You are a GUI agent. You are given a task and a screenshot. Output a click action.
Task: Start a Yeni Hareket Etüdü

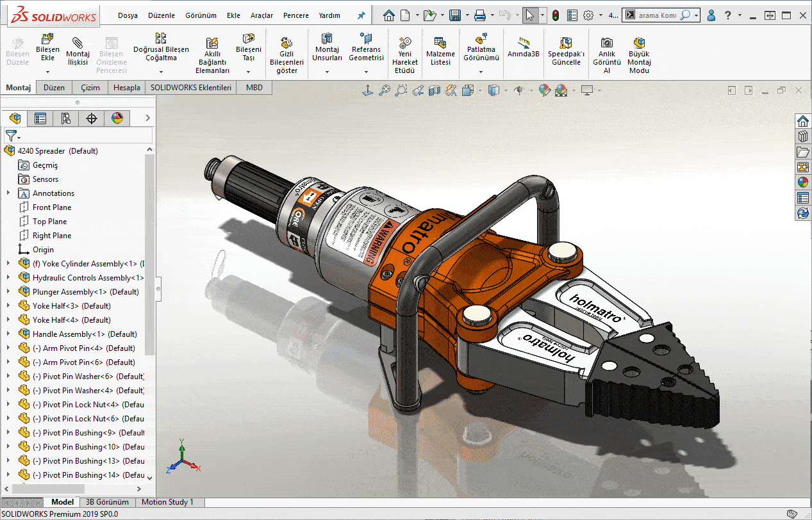[405, 54]
